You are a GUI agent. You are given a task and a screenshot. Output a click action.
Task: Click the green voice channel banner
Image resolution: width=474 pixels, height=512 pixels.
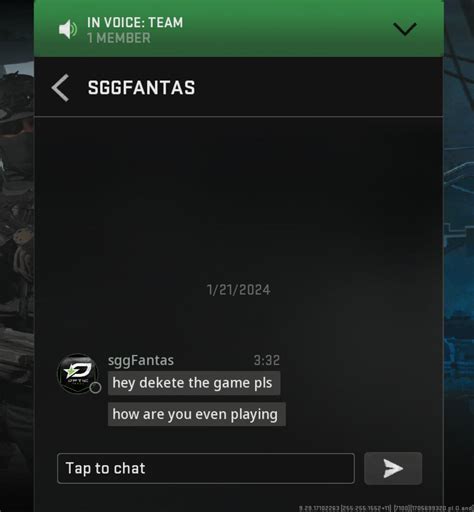pyautogui.click(x=239, y=28)
